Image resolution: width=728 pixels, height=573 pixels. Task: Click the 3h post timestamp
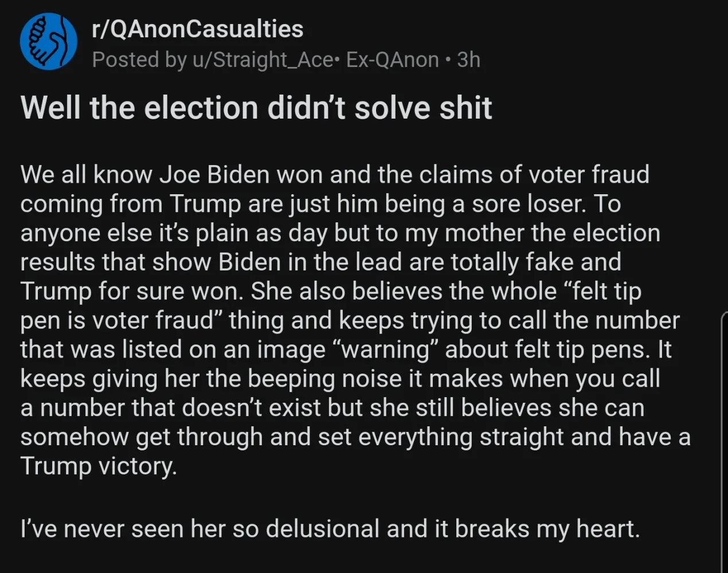click(468, 60)
